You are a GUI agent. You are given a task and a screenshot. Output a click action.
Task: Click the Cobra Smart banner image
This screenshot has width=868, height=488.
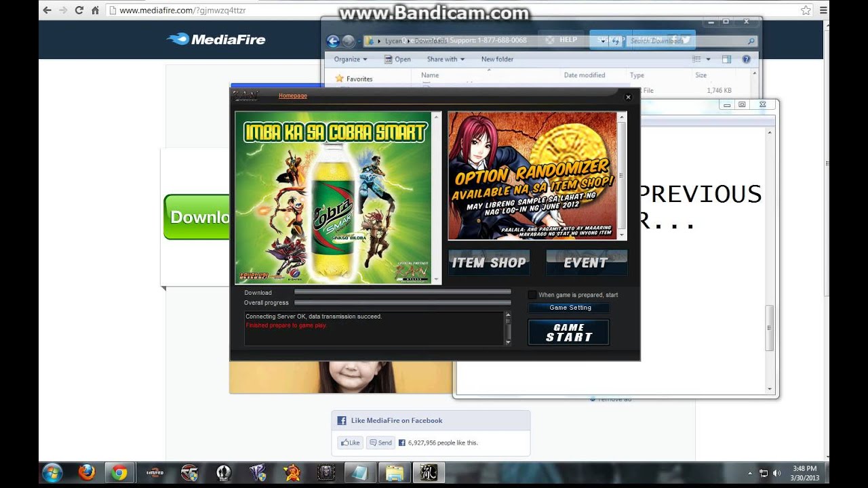[334, 198]
